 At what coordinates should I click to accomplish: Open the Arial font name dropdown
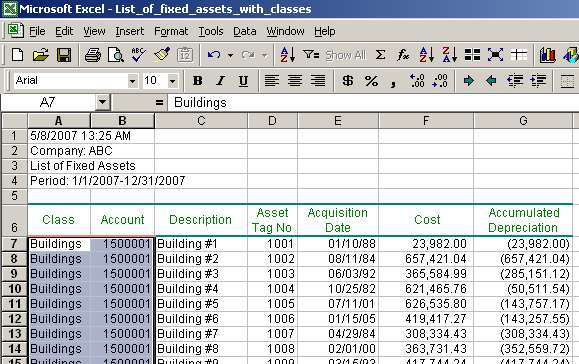click(x=132, y=81)
